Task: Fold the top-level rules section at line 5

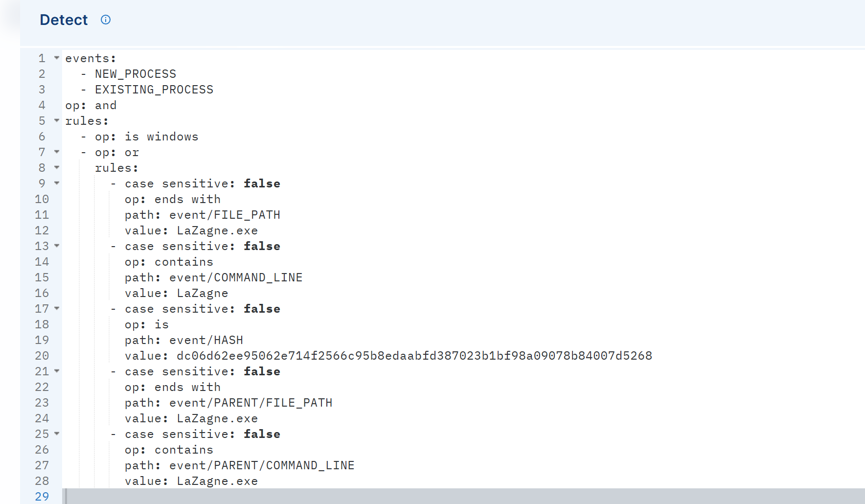Action: click(57, 120)
